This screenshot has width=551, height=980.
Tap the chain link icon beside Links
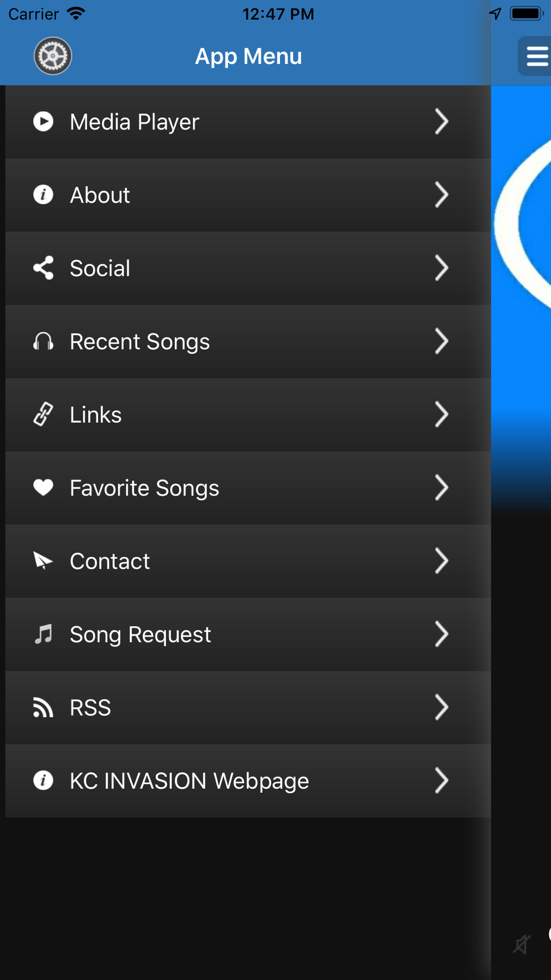[x=43, y=414]
